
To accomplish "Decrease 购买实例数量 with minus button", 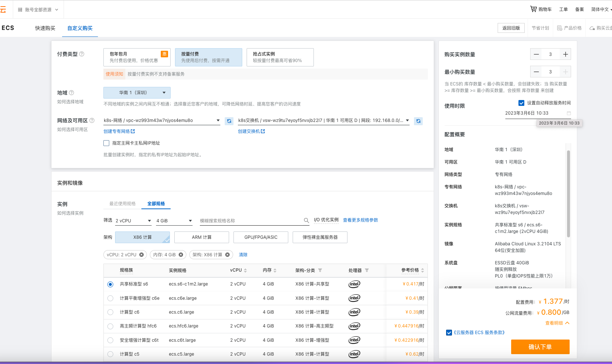I will click(x=536, y=54).
